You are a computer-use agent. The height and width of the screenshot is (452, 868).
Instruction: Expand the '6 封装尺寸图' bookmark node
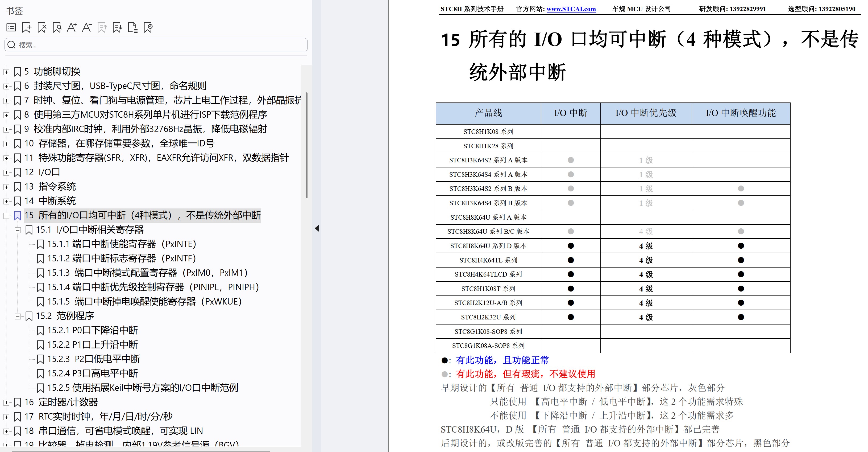click(x=6, y=86)
